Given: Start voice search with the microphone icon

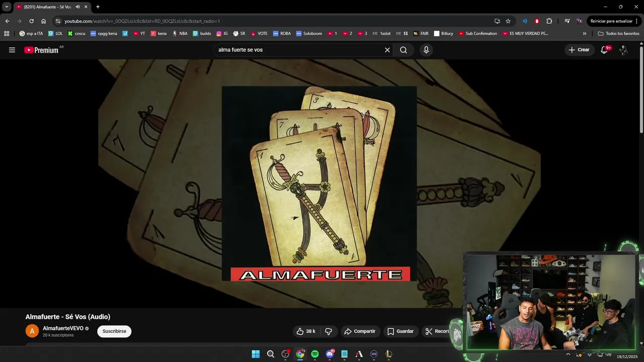Looking at the screenshot, I should point(426,50).
